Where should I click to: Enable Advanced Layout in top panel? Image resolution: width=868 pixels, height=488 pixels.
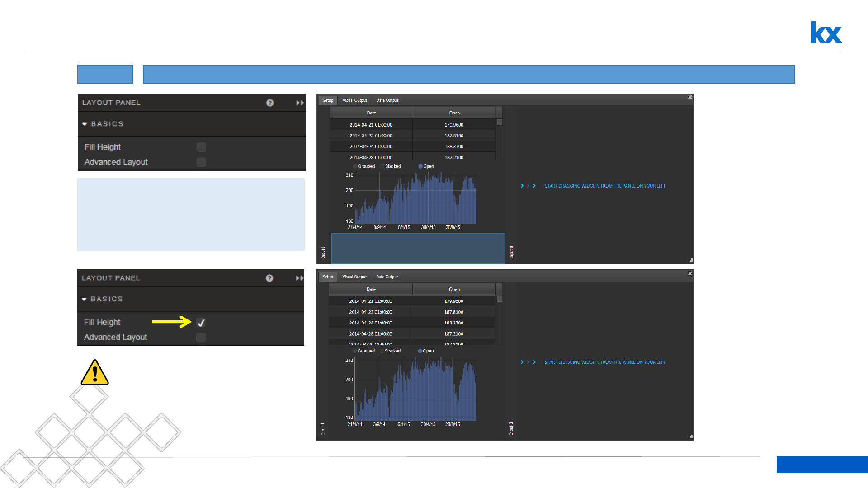click(x=201, y=162)
